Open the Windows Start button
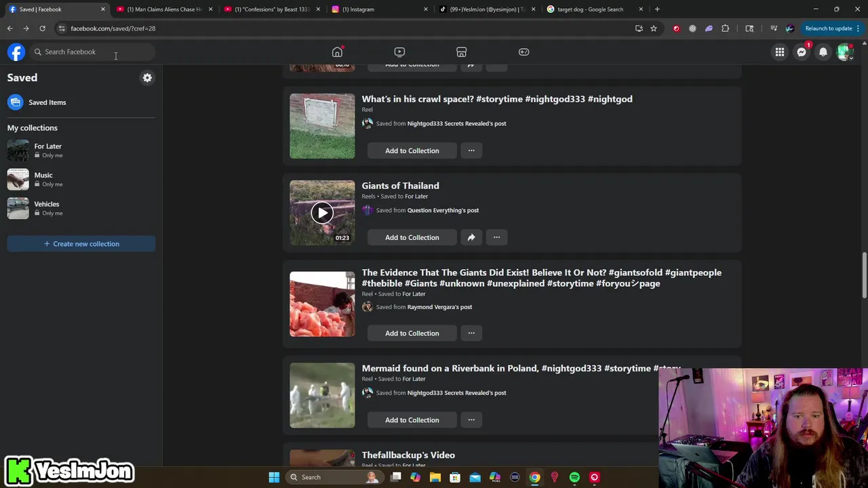The height and width of the screenshot is (488, 868). tap(274, 477)
